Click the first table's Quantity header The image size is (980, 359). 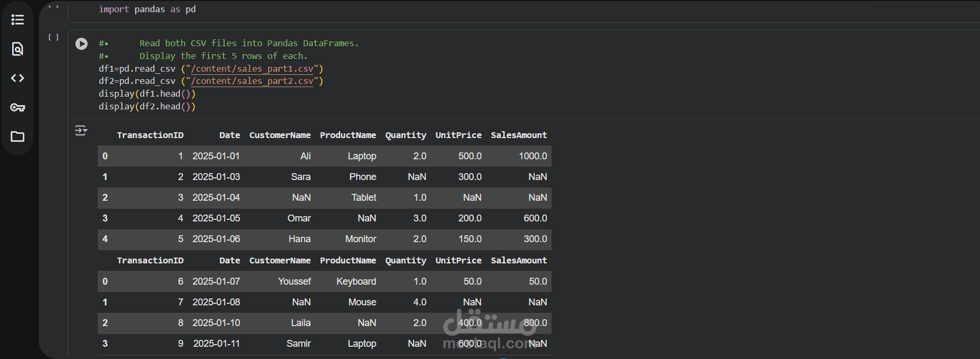(x=406, y=135)
